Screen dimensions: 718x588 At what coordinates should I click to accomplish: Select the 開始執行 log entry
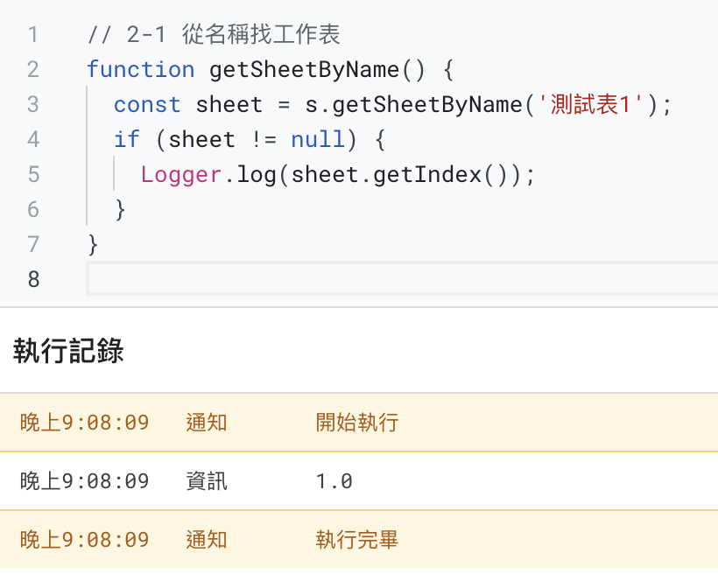tap(359, 423)
